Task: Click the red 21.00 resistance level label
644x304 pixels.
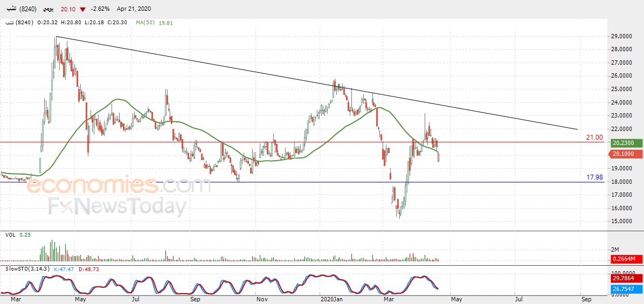Action: point(594,137)
